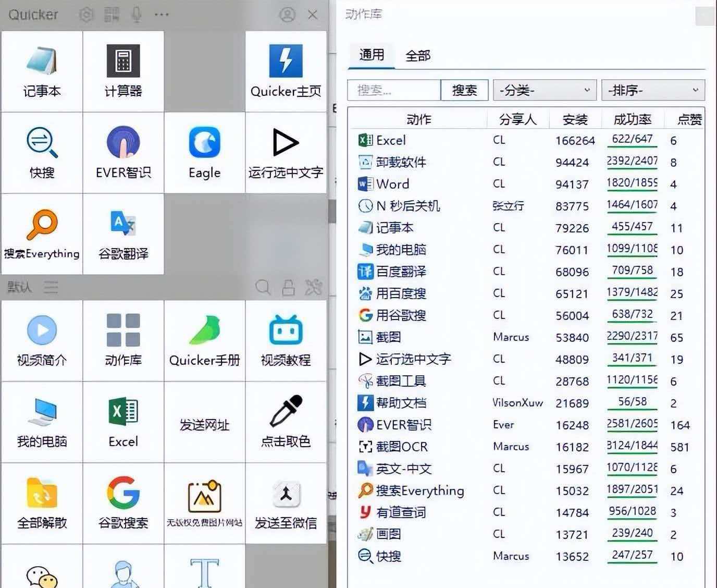The width and height of the screenshot is (717, 588).
Task: Switch to the 全部 tab
Action: point(417,55)
